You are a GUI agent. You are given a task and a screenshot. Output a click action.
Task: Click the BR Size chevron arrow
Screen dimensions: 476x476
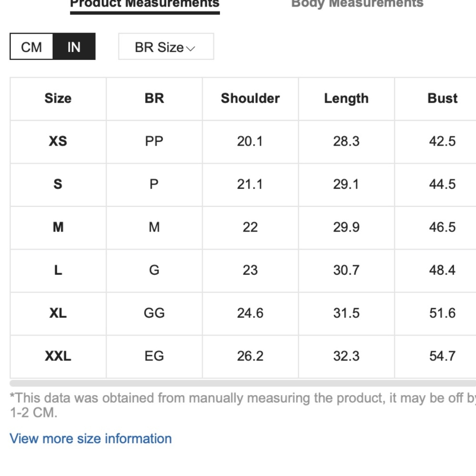tap(190, 48)
